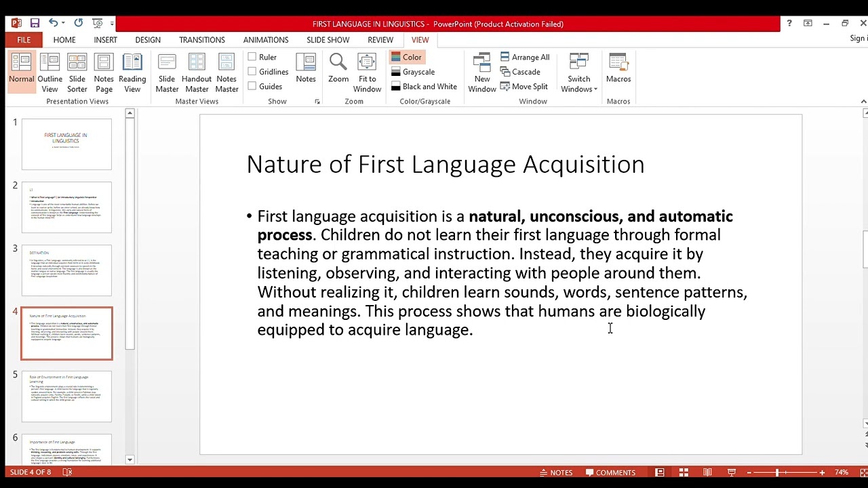Switch to Slide Sorter from status bar
868x488 pixels.
click(x=684, y=472)
